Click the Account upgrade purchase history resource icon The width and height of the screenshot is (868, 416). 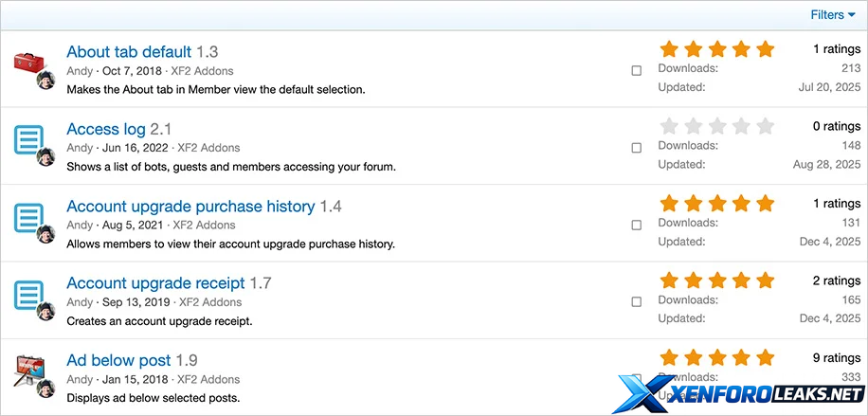[30, 219]
